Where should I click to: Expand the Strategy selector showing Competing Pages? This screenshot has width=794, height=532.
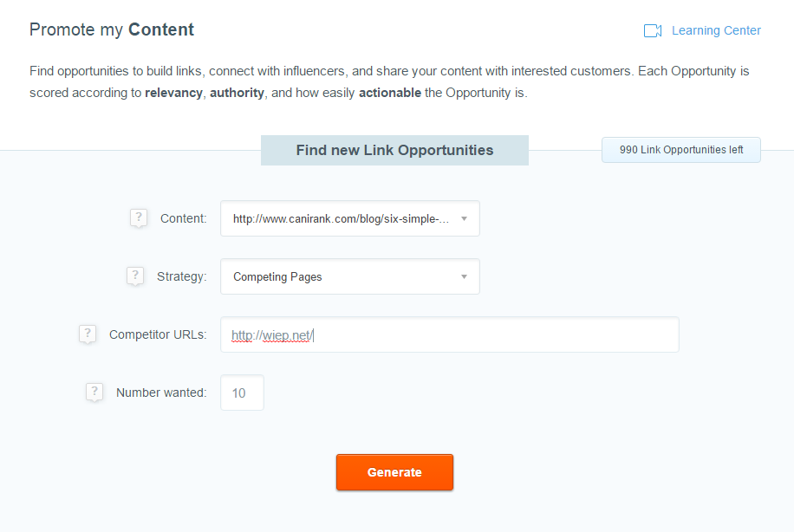pos(349,276)
